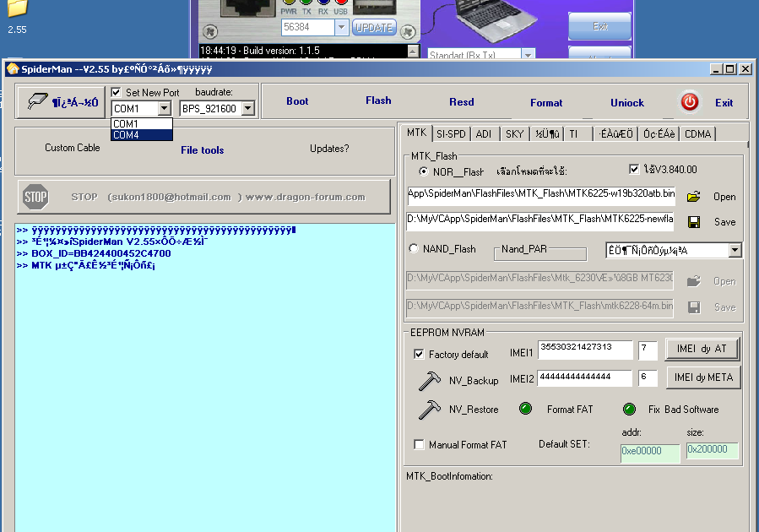Screen dimensions: 759x532
Task: Click the red power Exit icon
Action: tap(689, 102)
